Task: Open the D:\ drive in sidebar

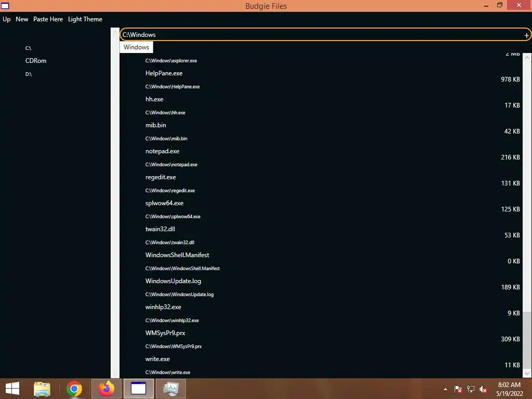Action: click(x=29, y=74)
